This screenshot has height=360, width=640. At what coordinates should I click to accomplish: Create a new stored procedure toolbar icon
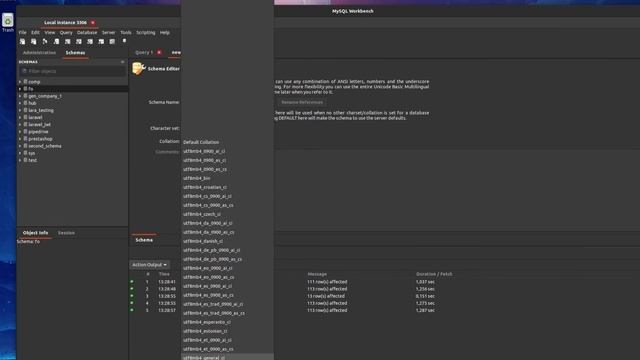pos(90,41)
